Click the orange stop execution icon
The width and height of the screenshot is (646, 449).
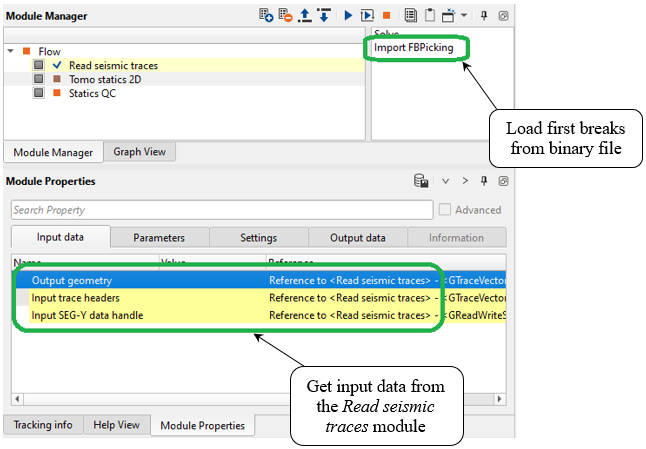click(386, 16)
